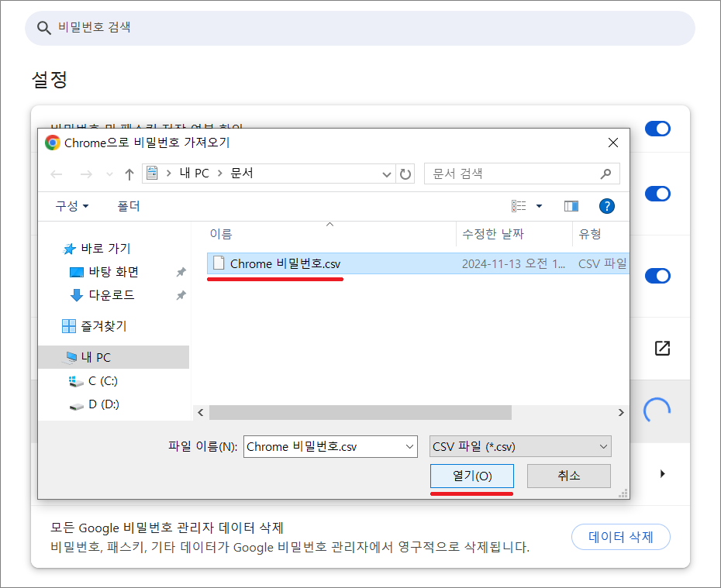Click the 비밀번호 검색 search box
This screenshot has width=721, height=588.
[360, 28]
